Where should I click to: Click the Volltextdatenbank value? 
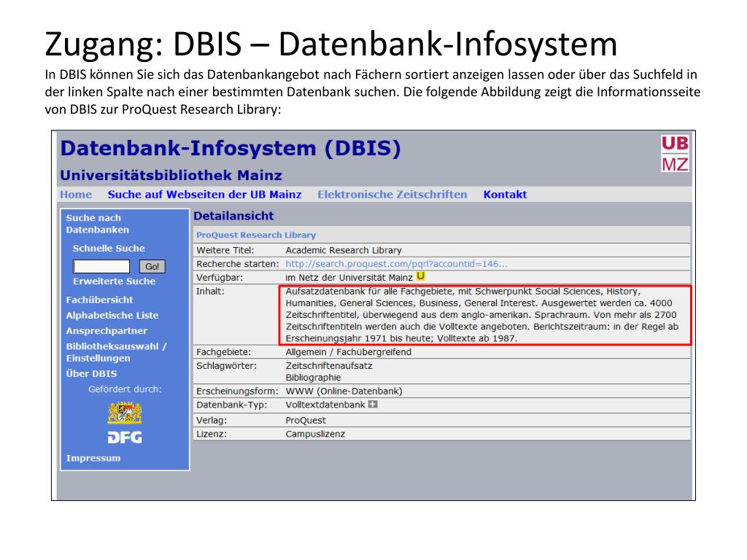pyautogui.click(x=325, y=405)
